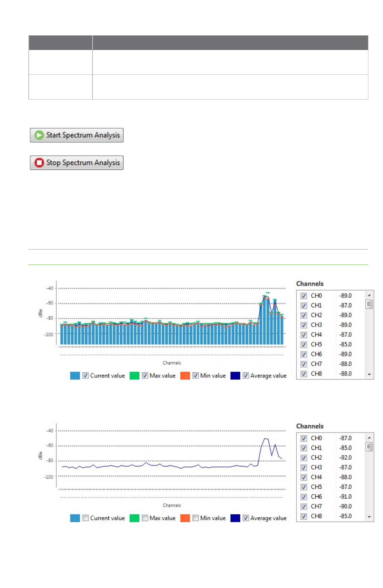Click the orange Min value swatch, upper chart
Screen dimensions: 383x588
[x=185, y=375]
